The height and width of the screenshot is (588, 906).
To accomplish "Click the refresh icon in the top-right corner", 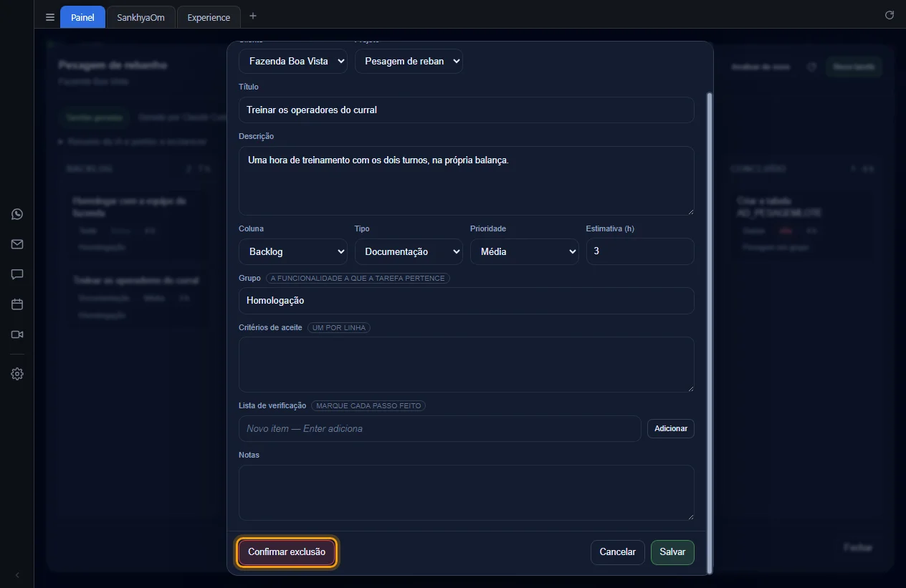I will pyautogui.click(x=890, y=15).
